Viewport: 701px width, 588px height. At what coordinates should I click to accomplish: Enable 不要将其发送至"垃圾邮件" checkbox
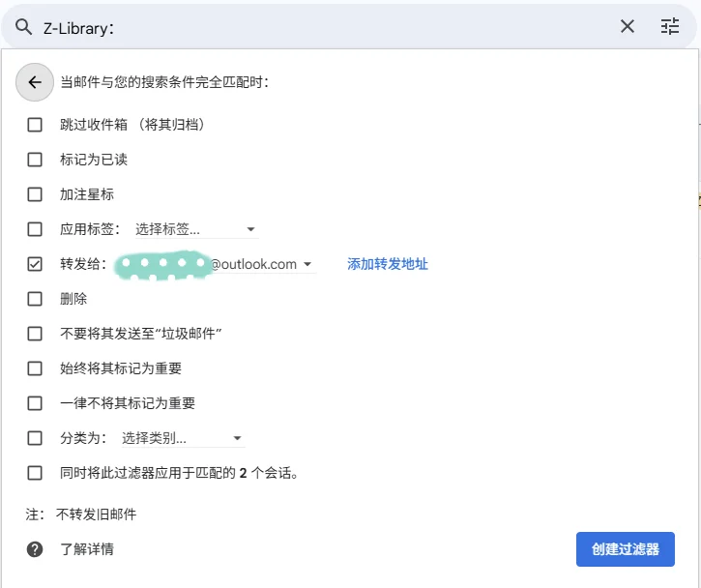coord(35,334)
